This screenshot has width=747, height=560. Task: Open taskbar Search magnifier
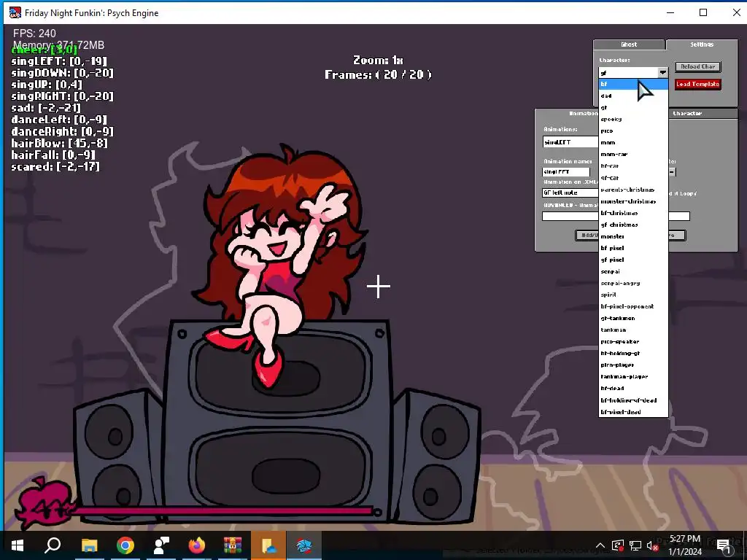tap(53, 545)
